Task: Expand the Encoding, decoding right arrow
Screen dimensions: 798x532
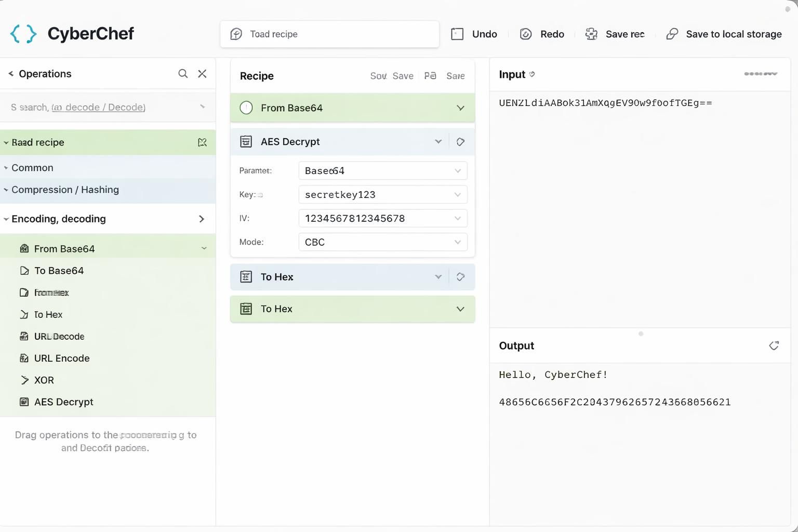Action: 202,219
